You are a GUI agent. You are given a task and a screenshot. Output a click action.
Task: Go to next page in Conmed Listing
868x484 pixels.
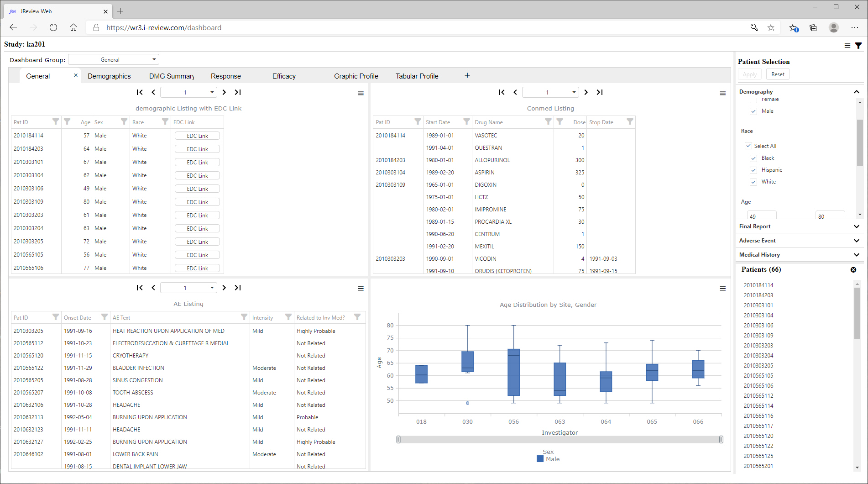click(x=586, y=92)
